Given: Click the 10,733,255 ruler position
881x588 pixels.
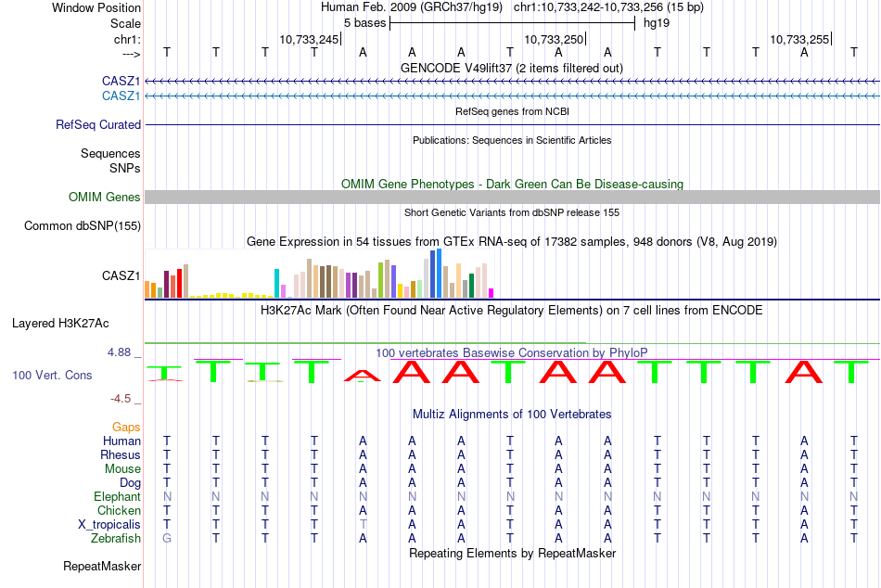Looking at the screenshot, I should click(799, 39).
